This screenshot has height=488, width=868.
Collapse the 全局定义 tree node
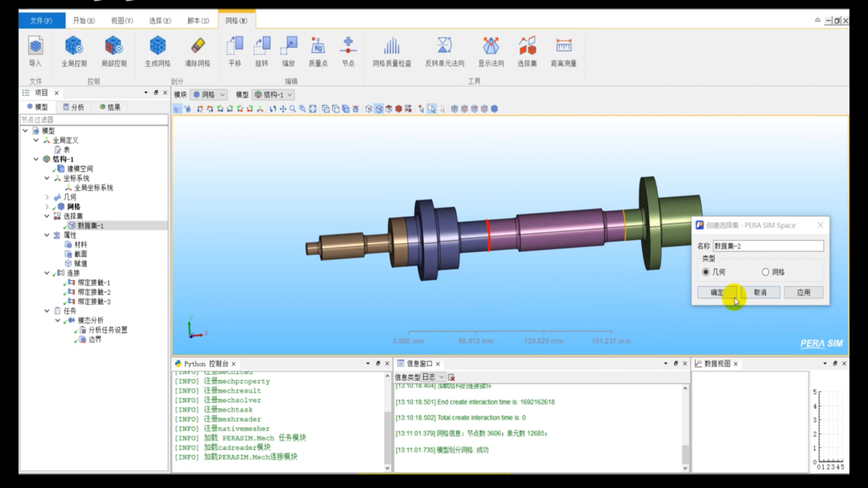pyautogui.click(x=36, y=140)
